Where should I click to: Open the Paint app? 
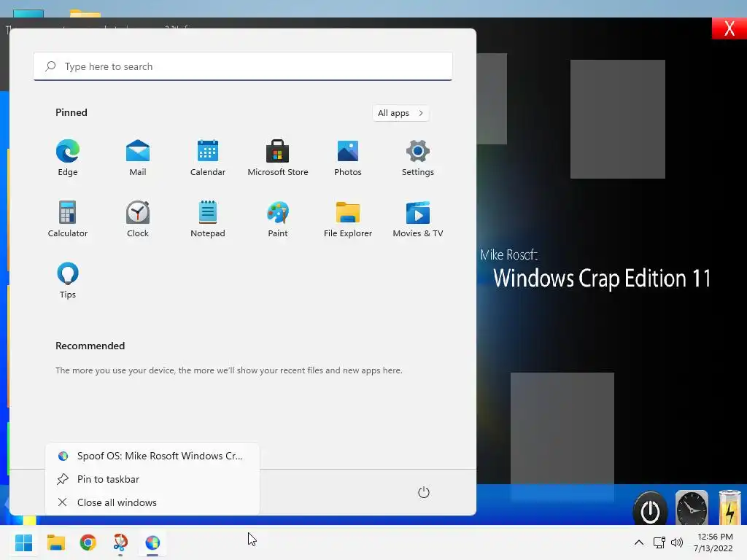(278, 219)
